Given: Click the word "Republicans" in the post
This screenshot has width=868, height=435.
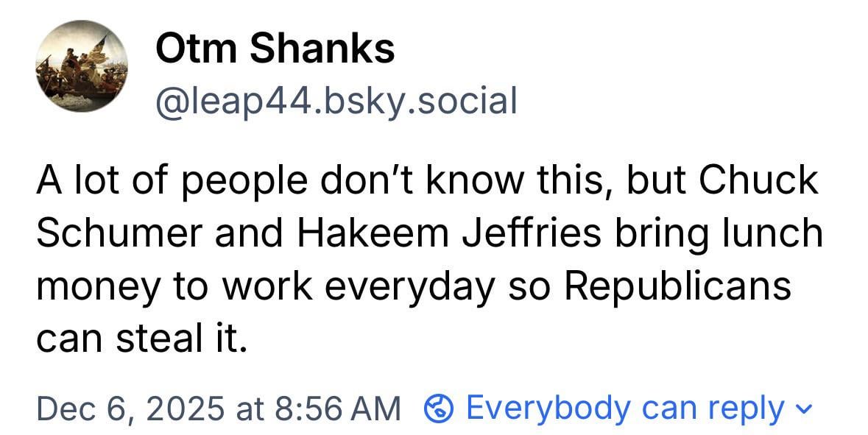Looking at the screenshot, I should pos(677,286).
